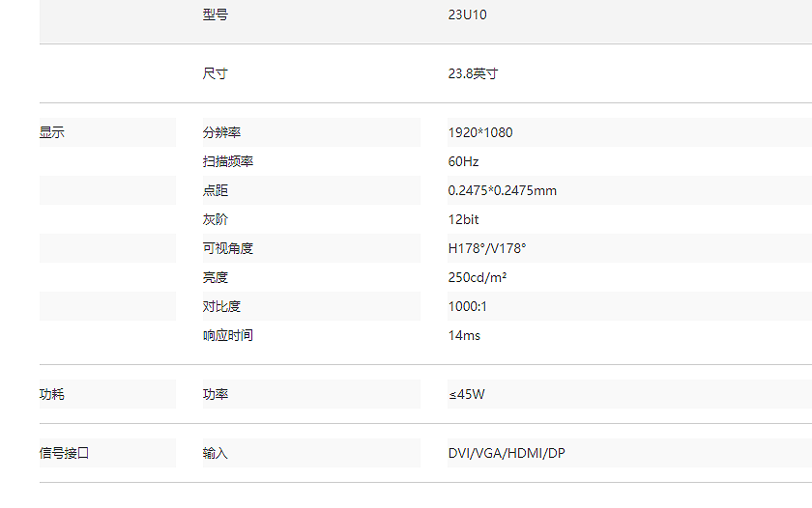This screenshot has height=508, width=812.
Task: Select power value ≤45W
Action: (x=467, y=394)
